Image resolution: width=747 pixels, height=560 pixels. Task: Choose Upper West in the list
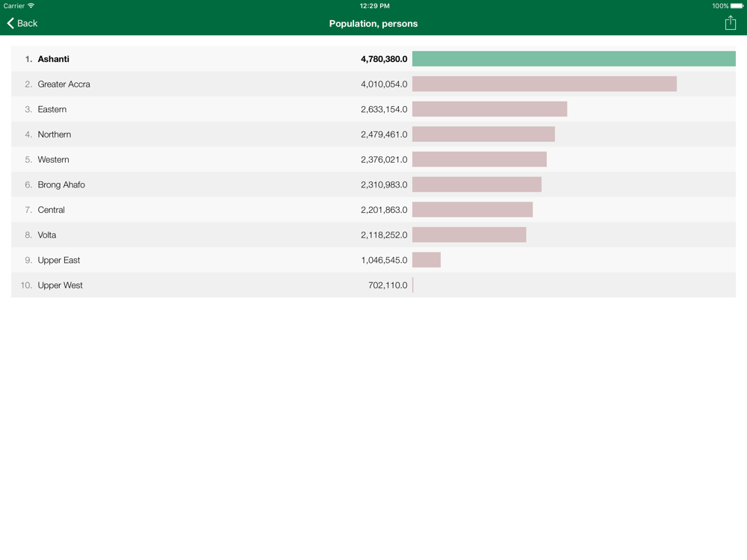pos(60,285)
